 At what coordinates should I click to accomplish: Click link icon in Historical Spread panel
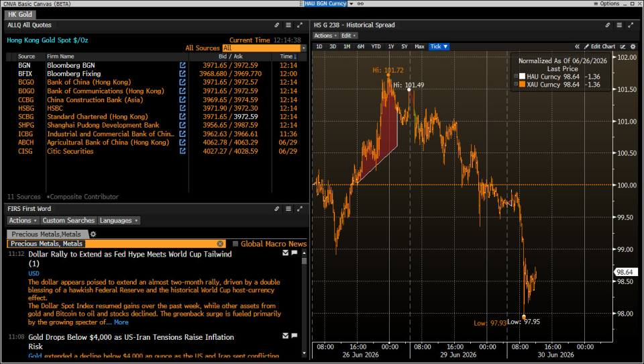point(608,25)
